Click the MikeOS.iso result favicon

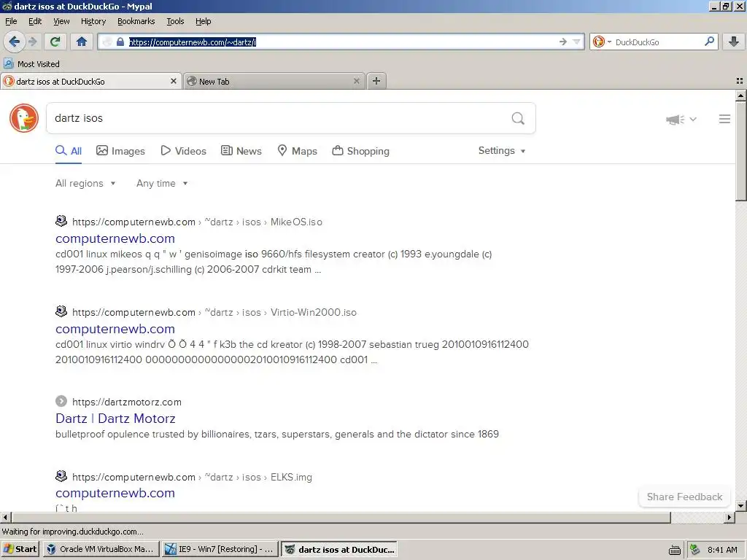[x=61, y=221]
